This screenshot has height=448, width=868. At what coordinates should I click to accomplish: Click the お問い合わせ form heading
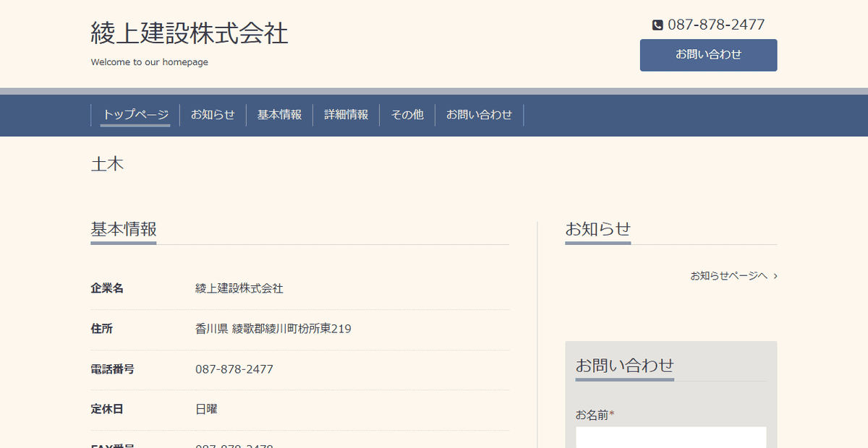[624, 365]
